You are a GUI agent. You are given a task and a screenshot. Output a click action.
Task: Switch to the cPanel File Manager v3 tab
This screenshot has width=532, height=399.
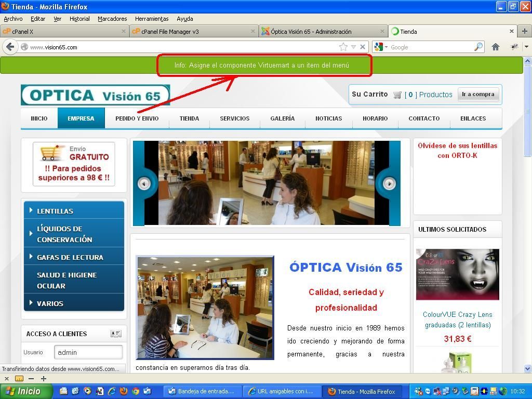[194, 31]
